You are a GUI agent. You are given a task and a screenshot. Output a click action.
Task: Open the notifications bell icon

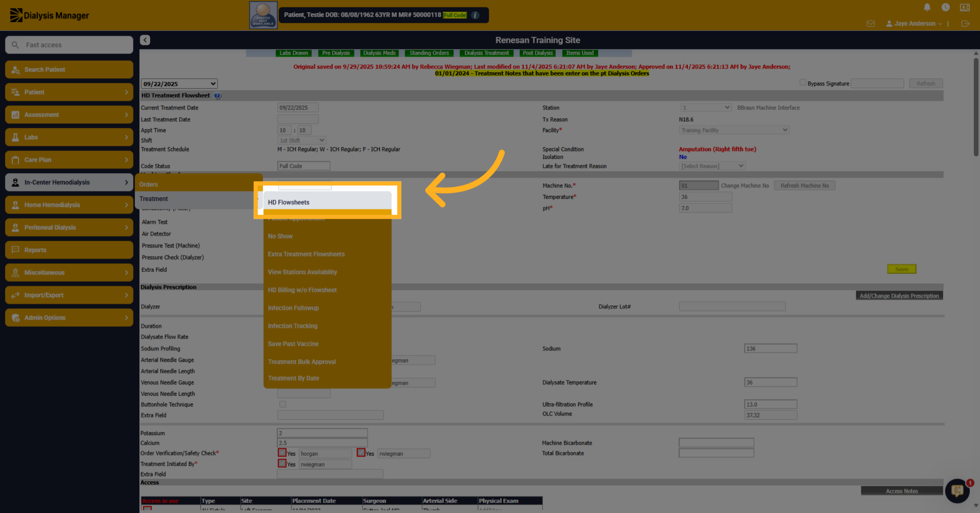click(927, 7)
